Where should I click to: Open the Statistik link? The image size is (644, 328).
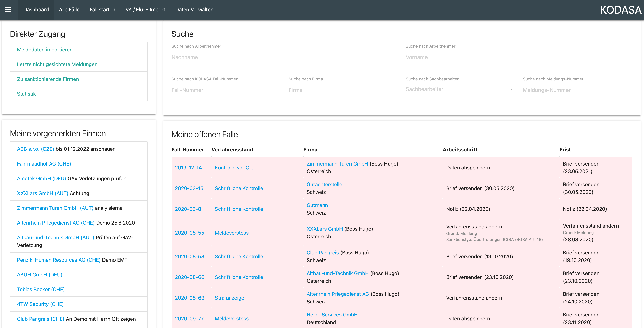tap(26, 94)
